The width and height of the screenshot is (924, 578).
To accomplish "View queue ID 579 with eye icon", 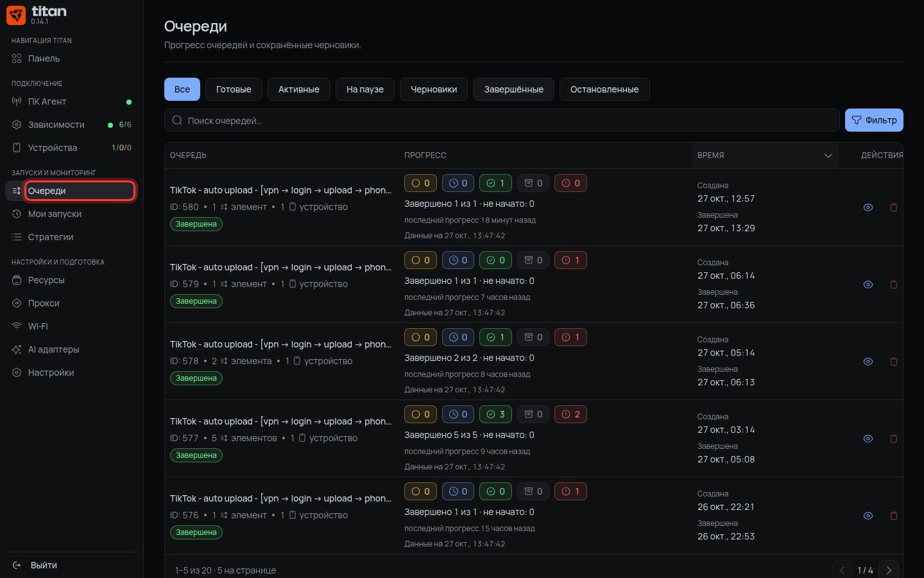I will pyautogui.click(x=868, y=285).
